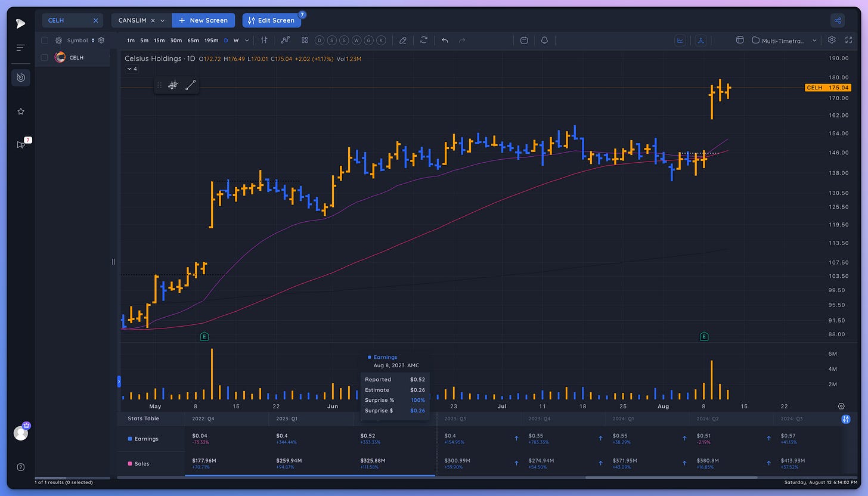
Task: Select the trend line drawing tool
Action: pos(190,85)
